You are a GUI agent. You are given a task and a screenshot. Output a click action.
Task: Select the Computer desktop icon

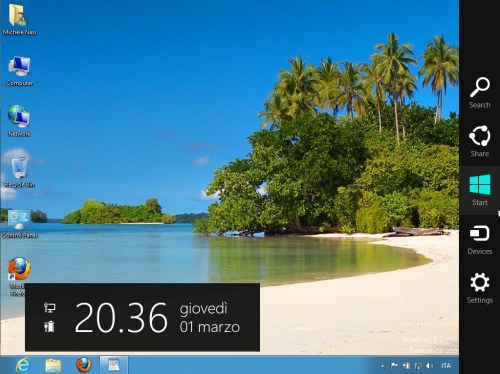pos(19,71)
